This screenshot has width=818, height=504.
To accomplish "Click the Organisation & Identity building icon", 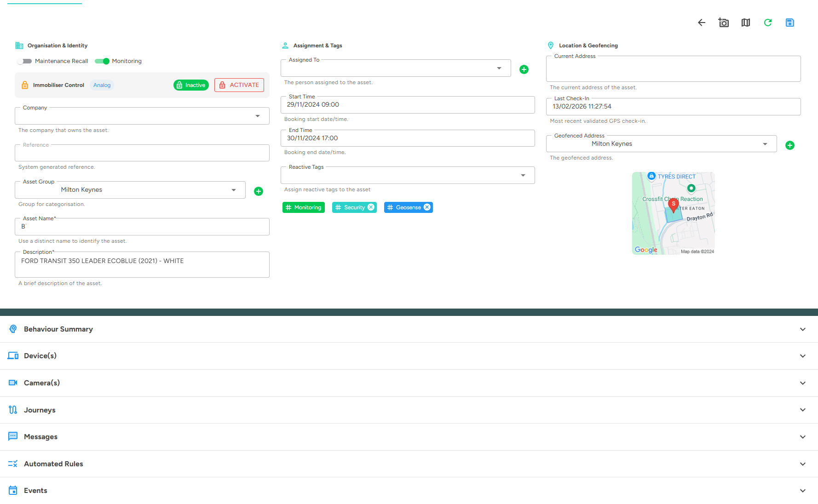I will (x=19, y=46).
